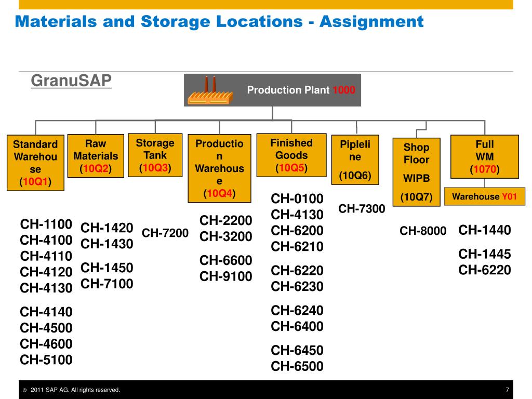This screenshot has width=532, height=399.
Task: Select the Full WM (1070) box
Action: (485, 157)
